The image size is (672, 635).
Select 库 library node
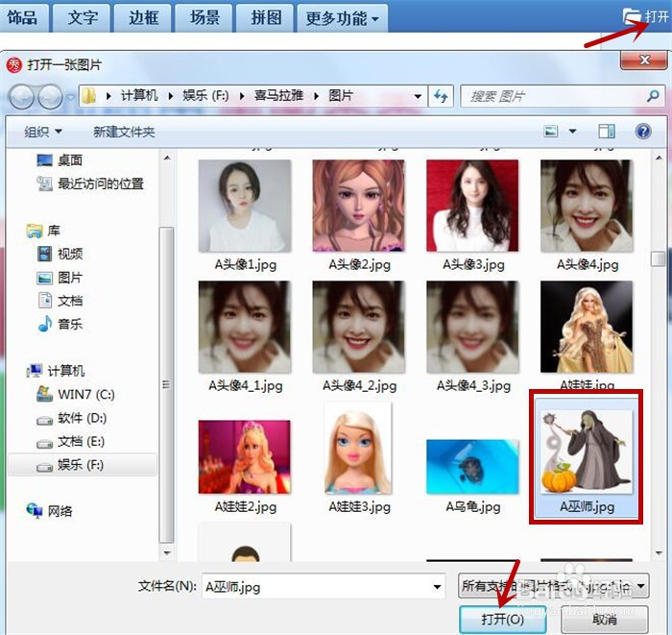[43, 231]
